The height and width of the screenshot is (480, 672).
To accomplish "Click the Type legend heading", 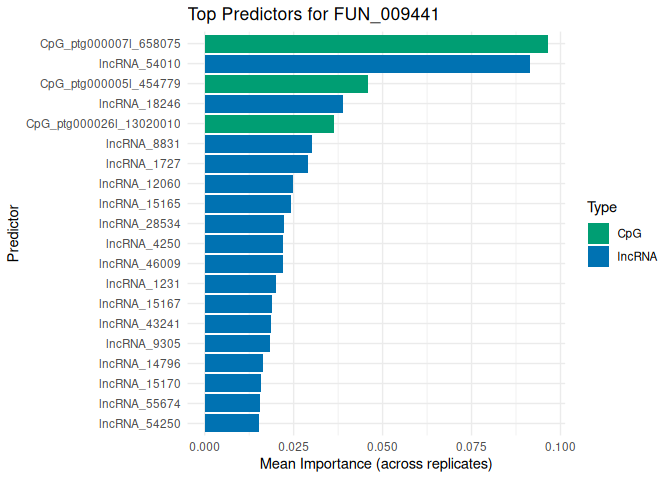I will point(601,208).
